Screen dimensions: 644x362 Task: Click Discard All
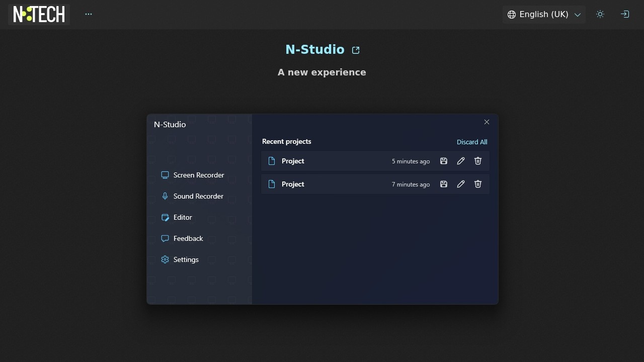click(x=472, y=142)
